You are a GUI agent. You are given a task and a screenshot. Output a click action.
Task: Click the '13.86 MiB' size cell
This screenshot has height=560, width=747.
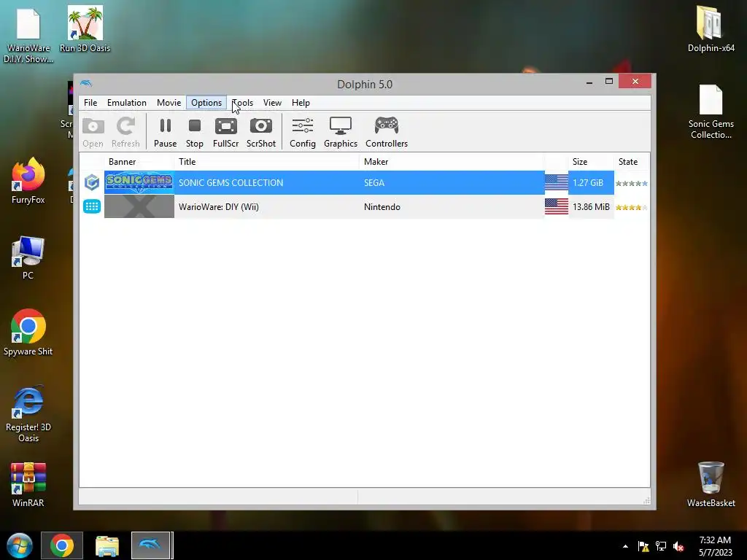[591, 206]
